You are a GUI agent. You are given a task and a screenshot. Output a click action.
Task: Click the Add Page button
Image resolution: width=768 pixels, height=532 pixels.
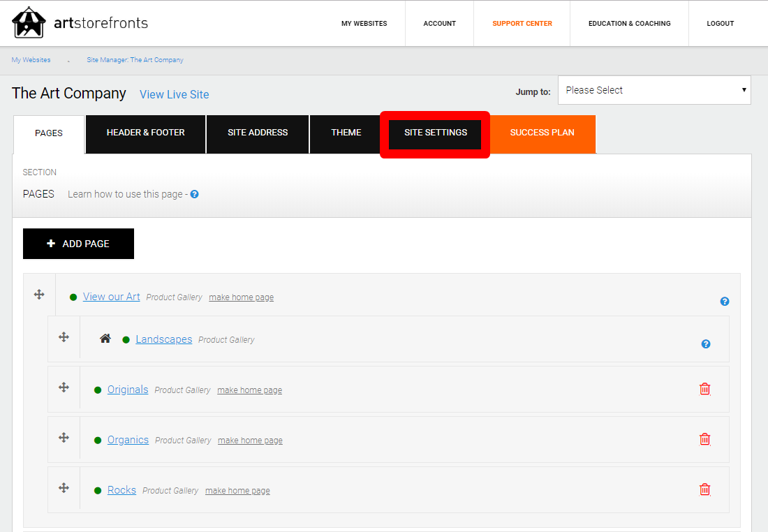click(78, 243)
